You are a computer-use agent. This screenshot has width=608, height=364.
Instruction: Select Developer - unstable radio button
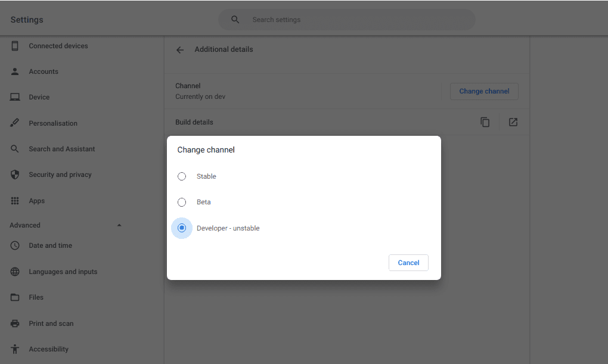(181, 228)
